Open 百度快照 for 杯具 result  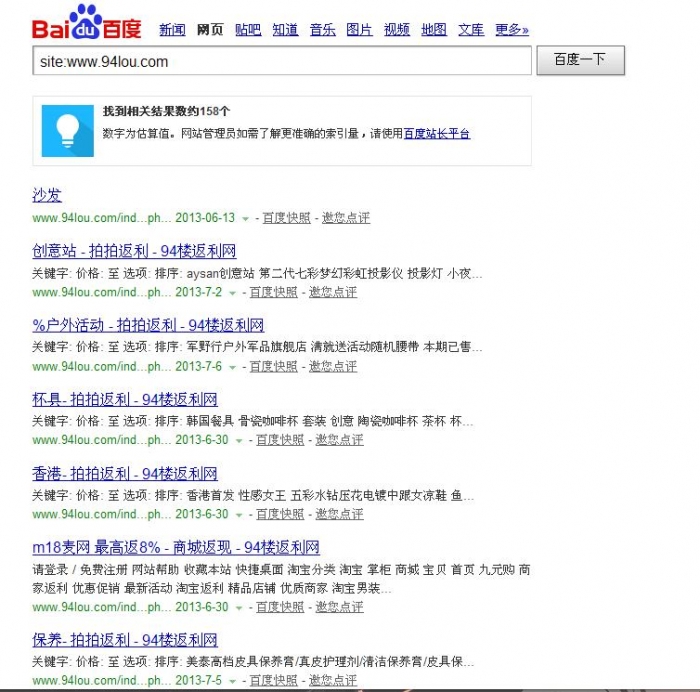click(x=280, y=440)
